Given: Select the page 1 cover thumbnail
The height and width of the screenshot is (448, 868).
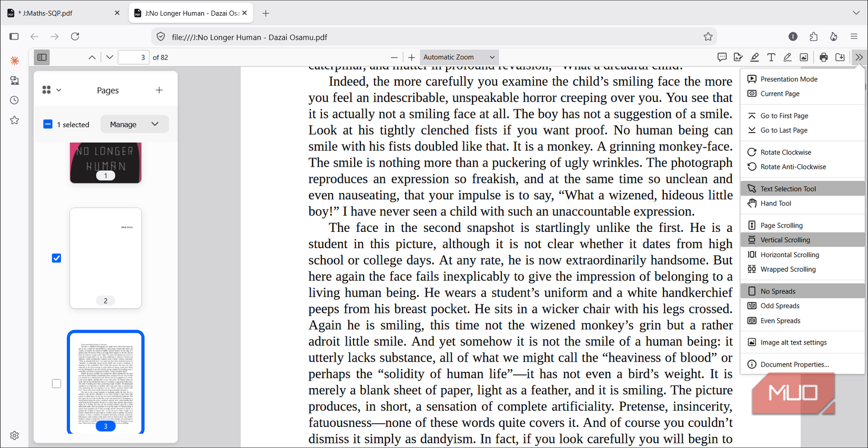Looking at the screenshot, I should 106,163.
